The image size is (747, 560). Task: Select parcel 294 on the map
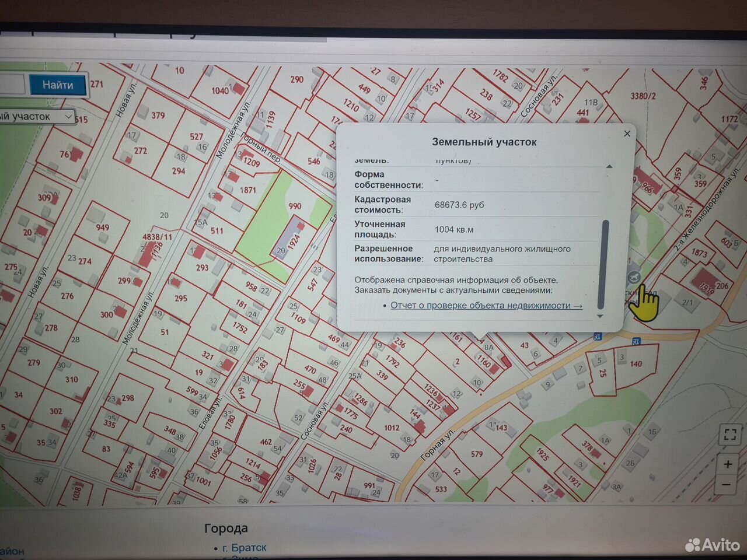(179, 171)
